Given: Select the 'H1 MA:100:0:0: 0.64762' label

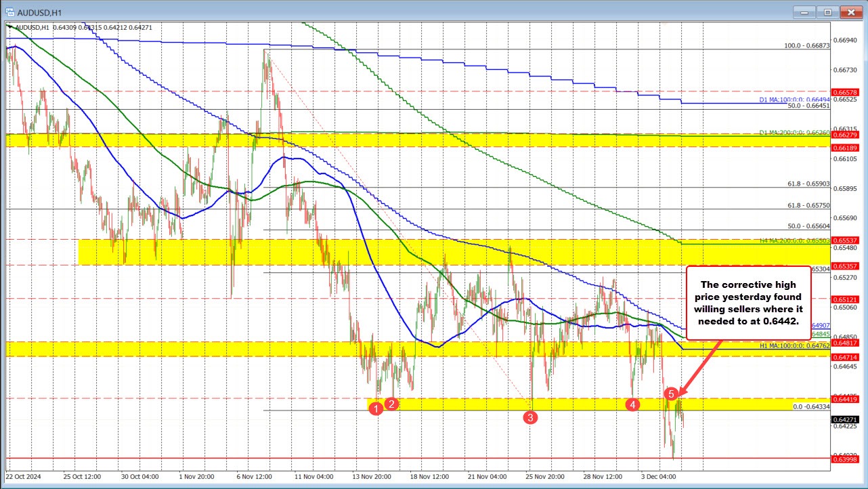Looking at the screenshot, I should tap(794, 345).
